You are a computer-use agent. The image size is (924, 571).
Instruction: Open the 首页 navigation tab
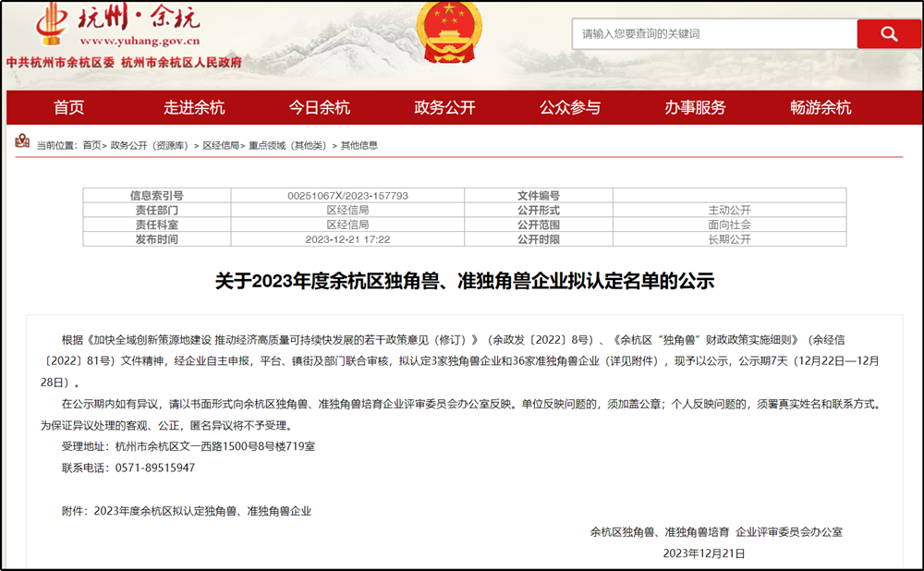tap(68, 107)
